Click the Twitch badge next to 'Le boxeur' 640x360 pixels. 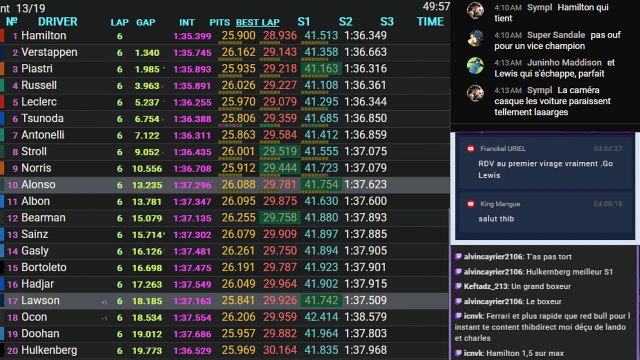[x=458, y=301]
